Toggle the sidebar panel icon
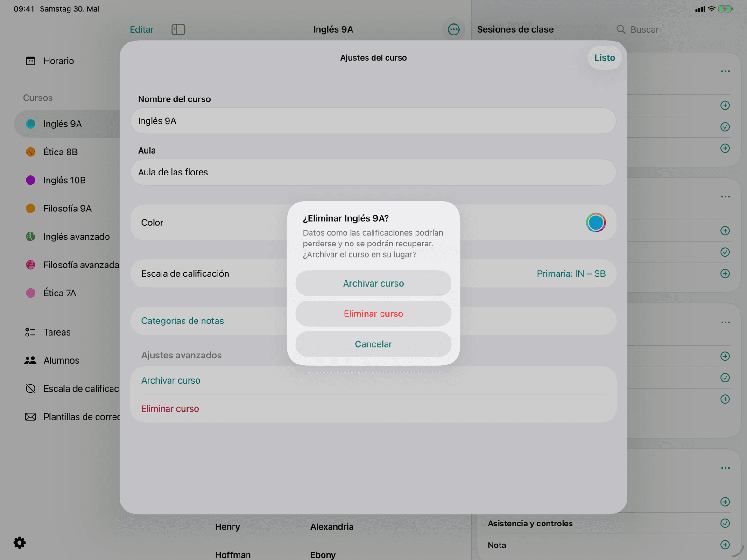Viewport: 747px width, 560px height. point(178,29)
